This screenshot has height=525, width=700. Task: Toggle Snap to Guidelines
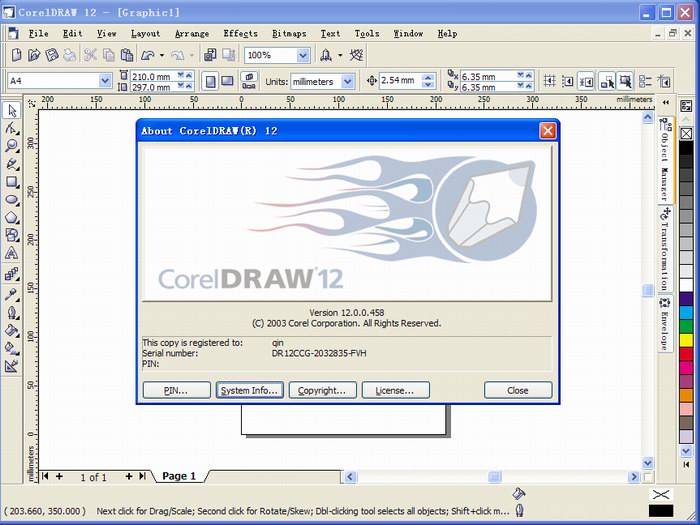[x=567, y=81]
